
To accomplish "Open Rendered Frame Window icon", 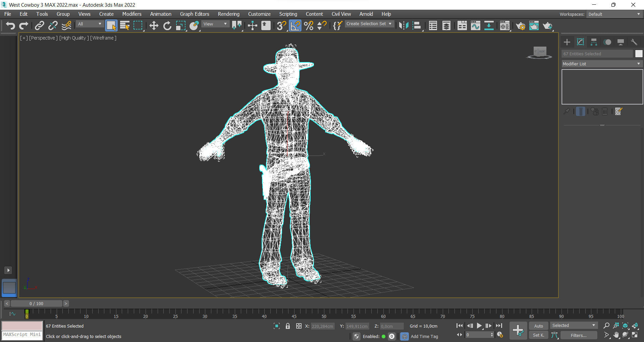I will 534,25.
